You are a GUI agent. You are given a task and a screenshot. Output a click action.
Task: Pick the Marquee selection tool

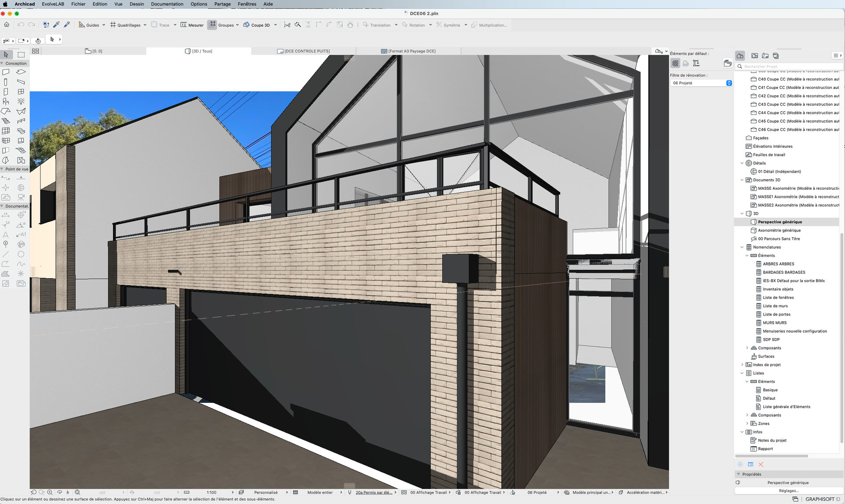coord(21,55)
